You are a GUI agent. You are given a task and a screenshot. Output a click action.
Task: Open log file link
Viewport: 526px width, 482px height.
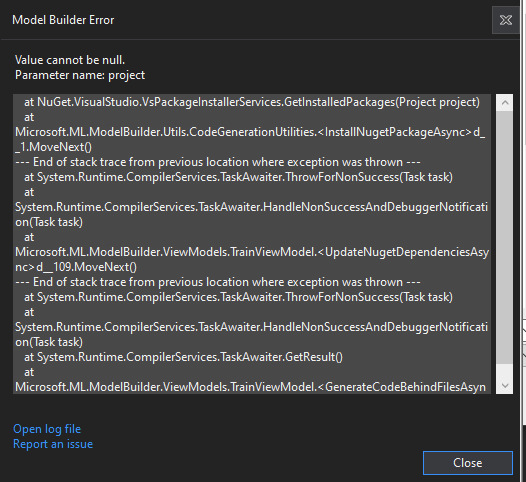coord(47,429)
